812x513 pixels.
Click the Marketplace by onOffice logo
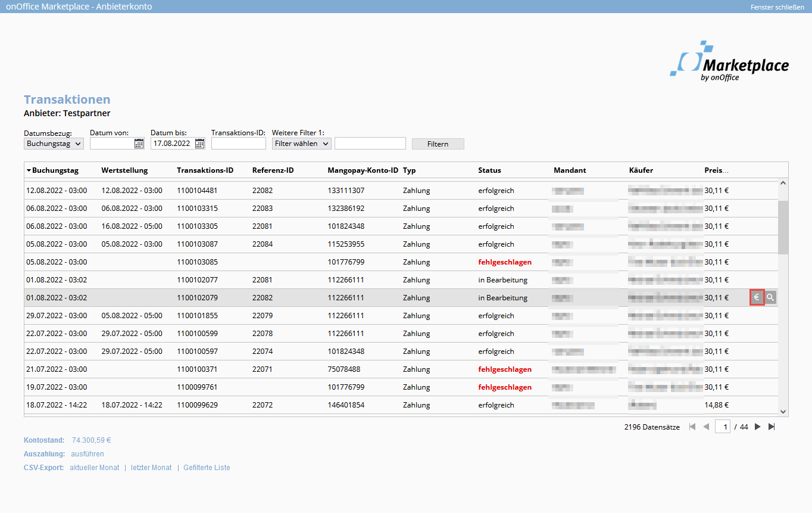729,61
